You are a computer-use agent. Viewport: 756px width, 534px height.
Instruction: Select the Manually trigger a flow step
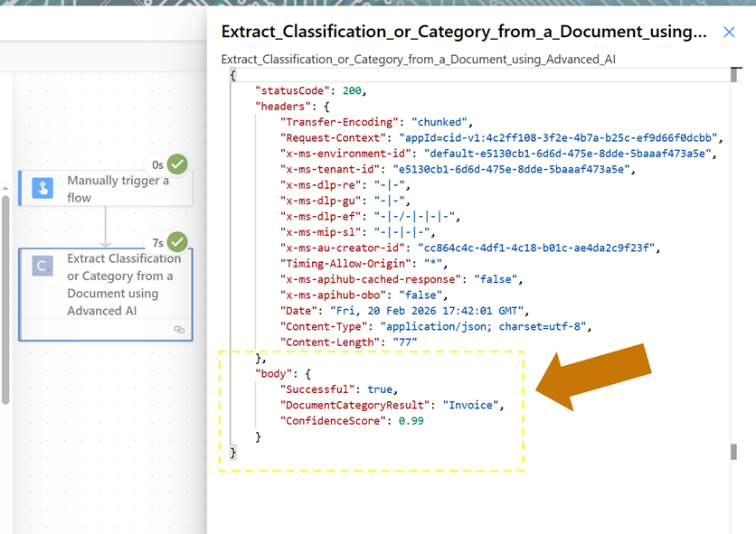118,189
